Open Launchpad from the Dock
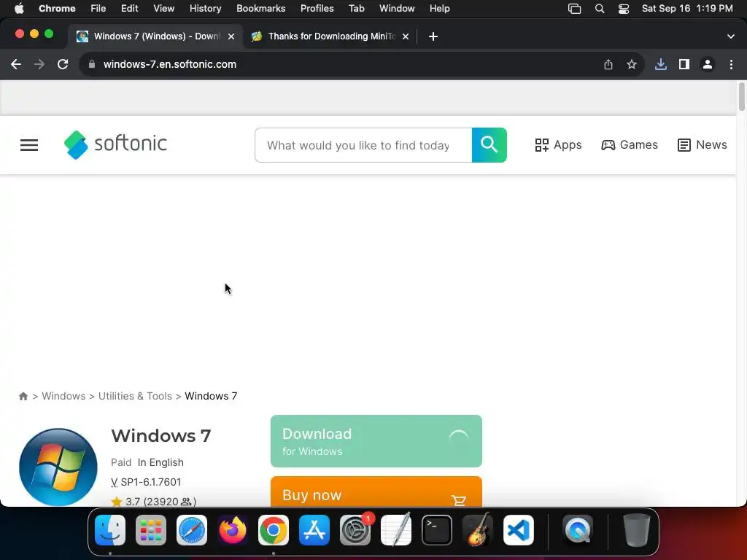The image size is (747, 560). click(x=151, y=530)
